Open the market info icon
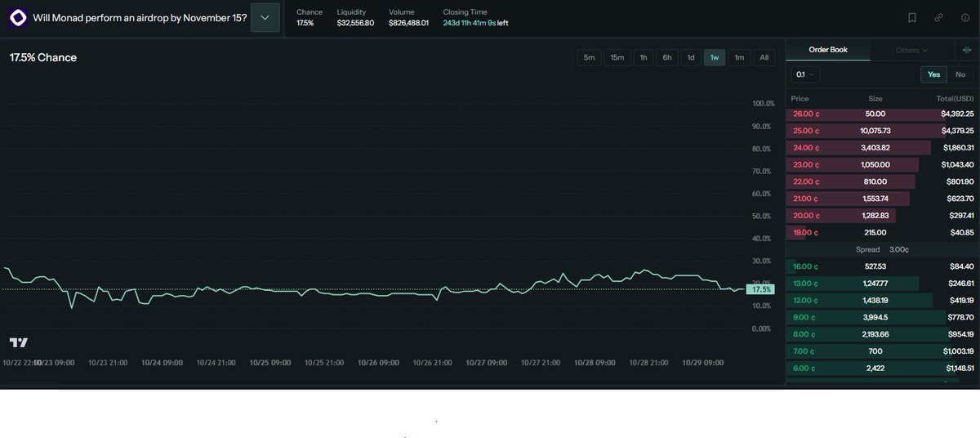980x438 pixels. 965,17
